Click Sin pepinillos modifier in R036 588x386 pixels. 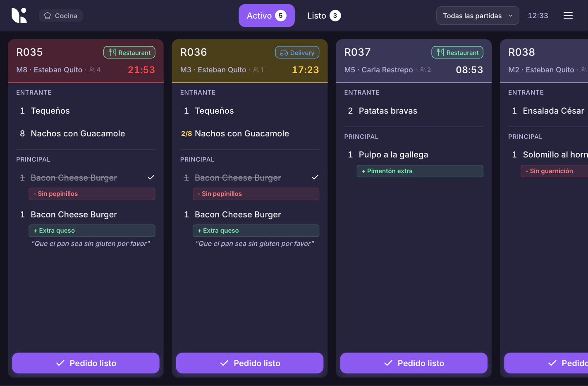(x=256, y=194)
